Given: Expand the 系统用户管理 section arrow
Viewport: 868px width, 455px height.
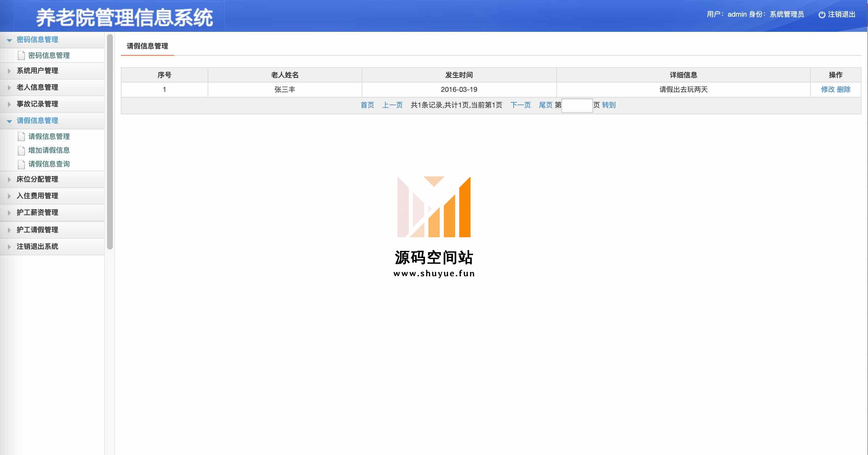Looking at the screenshot, I should [9, 71].
